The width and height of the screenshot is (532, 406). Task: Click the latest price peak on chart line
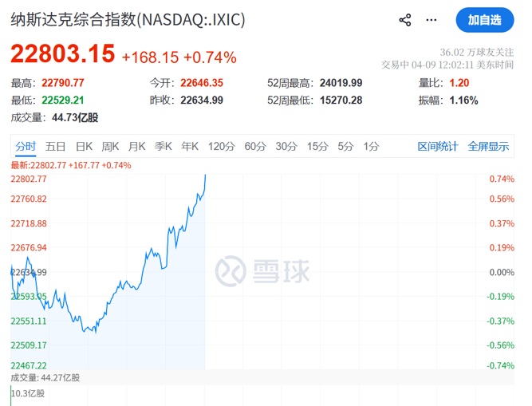click(x=205, y=175)
